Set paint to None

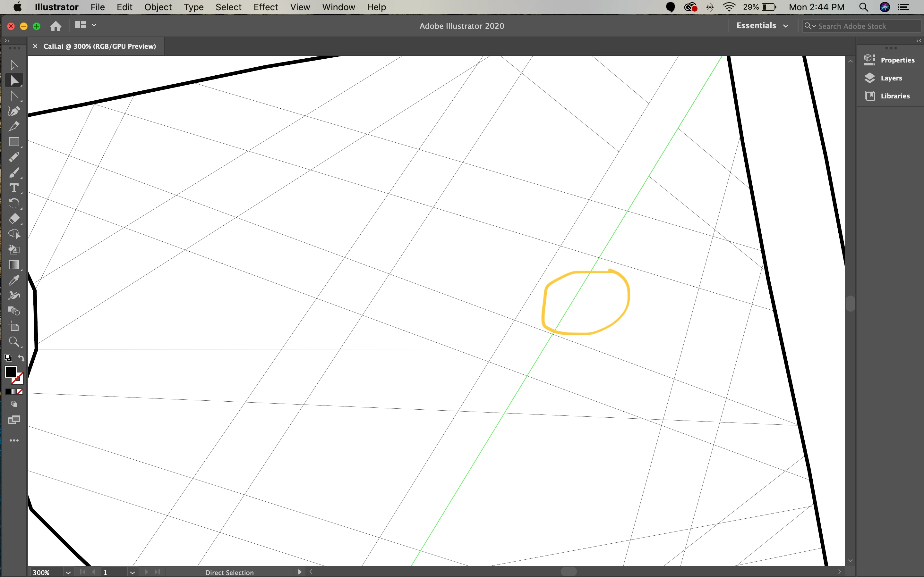coord(20,392)
